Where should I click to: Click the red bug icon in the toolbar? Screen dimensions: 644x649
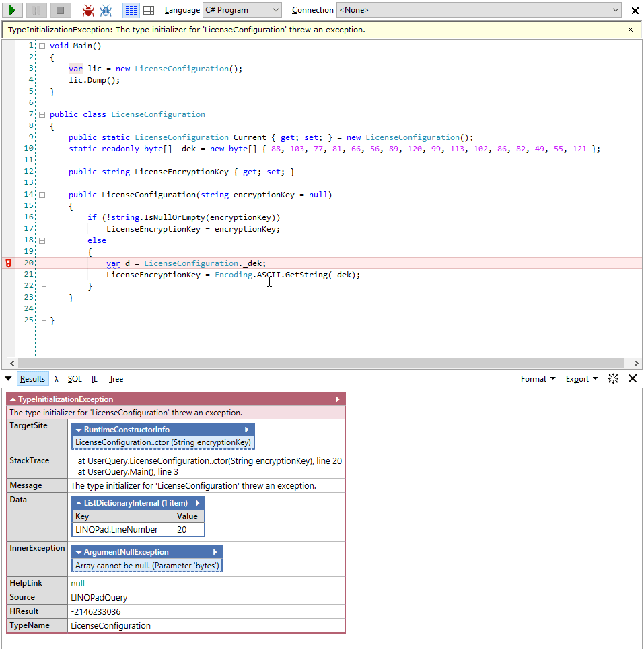coord(88,10)
